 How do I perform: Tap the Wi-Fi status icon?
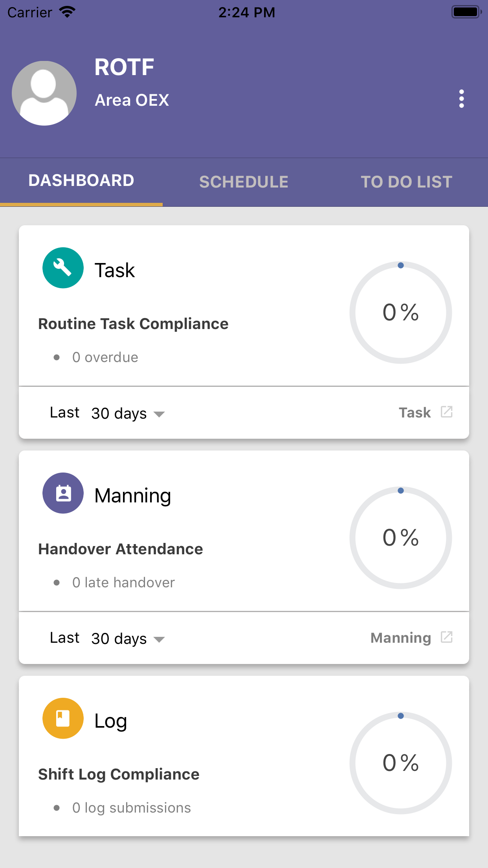[68, 12]
